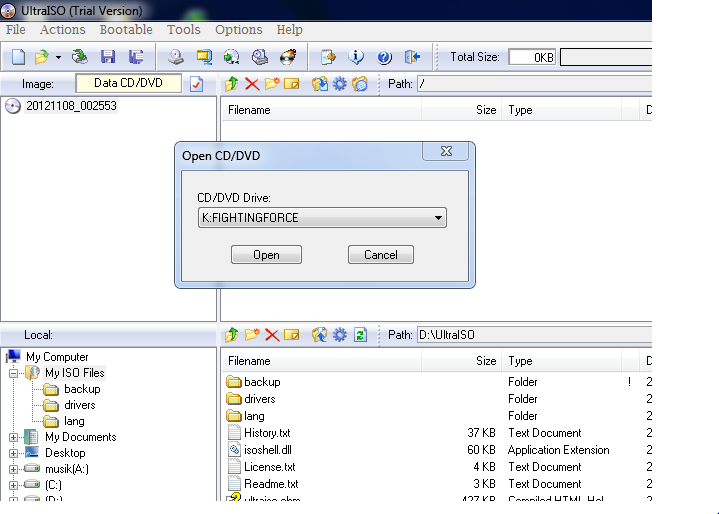Select License.txt in local file list

270,467
